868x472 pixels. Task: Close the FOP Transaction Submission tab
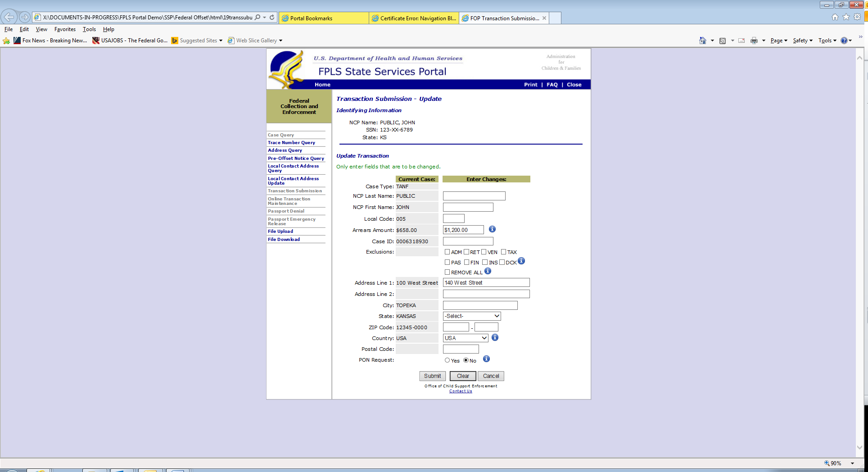tap(544, 18)
